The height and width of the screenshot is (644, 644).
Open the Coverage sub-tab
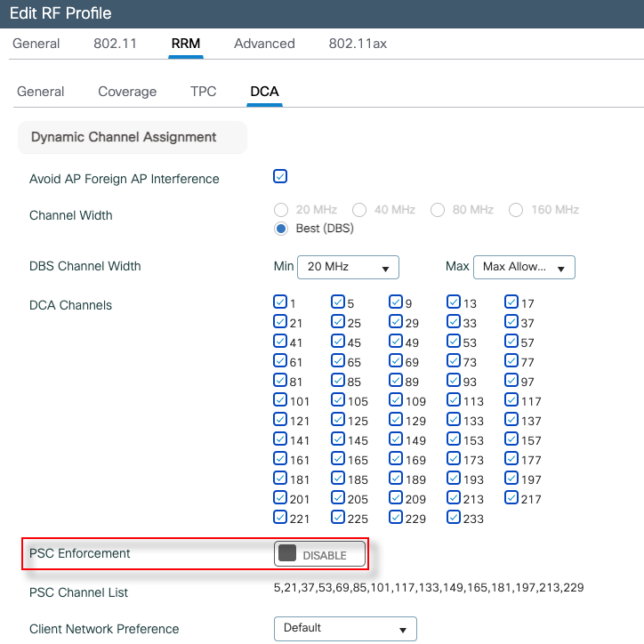point(127,92)
